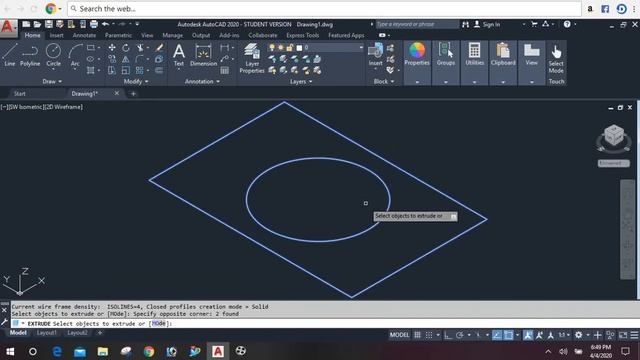This screenshot has width=640, height=360.
Task: Click Select Mode touch icon
Action: pos(556,59)
